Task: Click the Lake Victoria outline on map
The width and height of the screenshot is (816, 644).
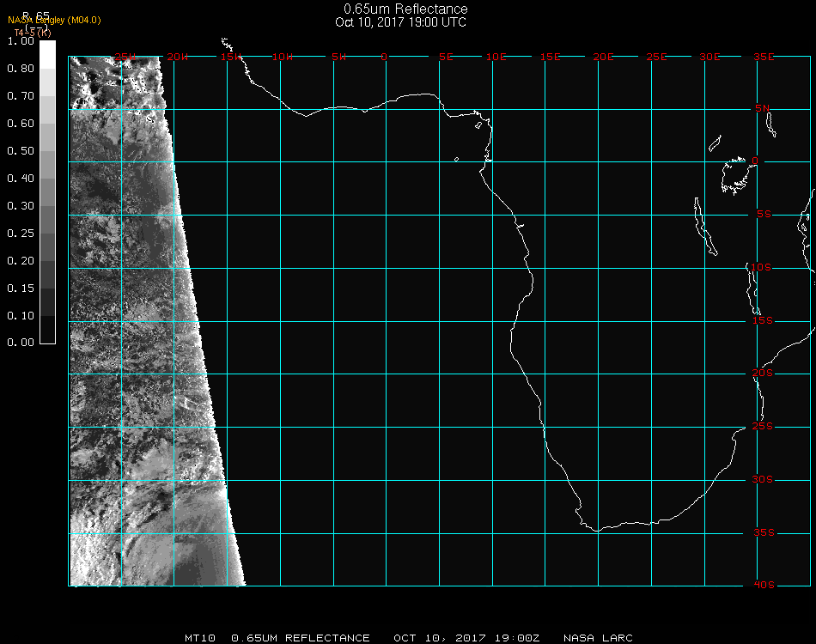Action: pyautogui.click(x=735, y=174)
